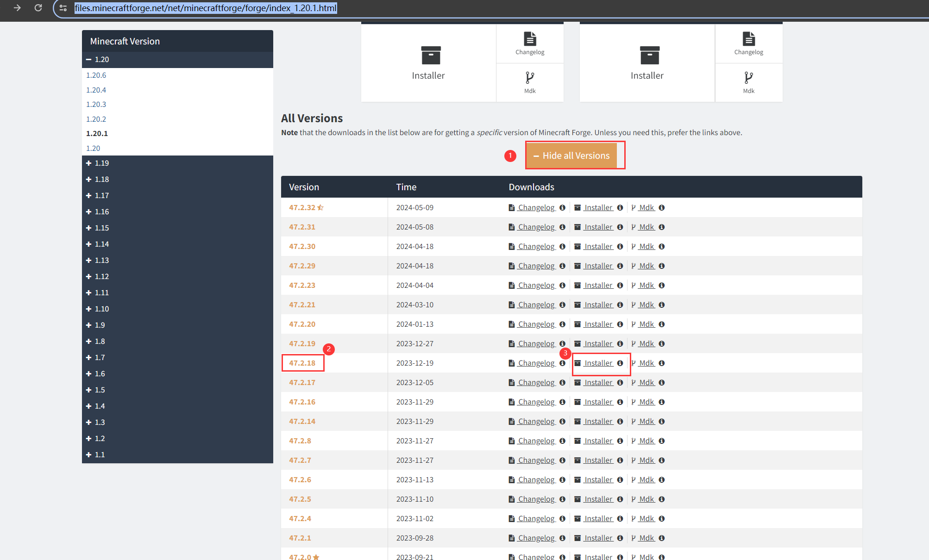Click info icon beside 47.2.16 Changelog
The height and width of the screenshot is (560, 929).
tap(562, 402)
